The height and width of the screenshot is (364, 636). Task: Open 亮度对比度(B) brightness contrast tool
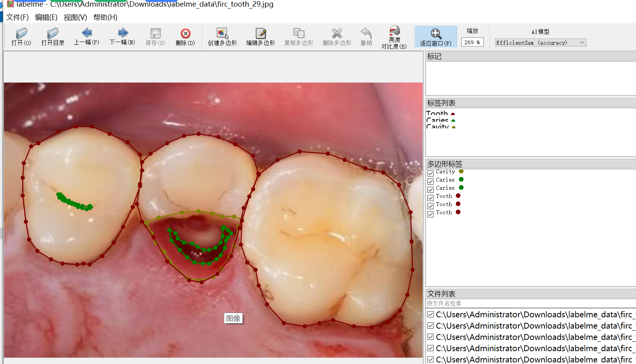tap(394, 37)
